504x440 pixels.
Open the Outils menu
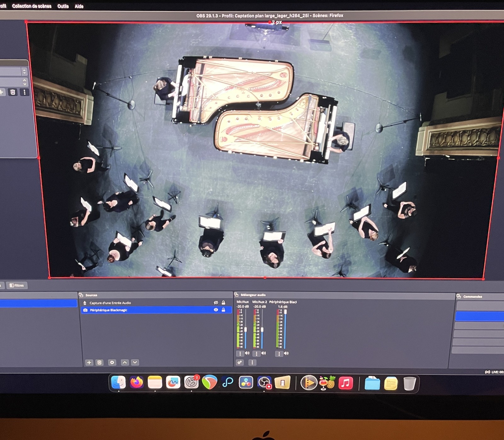[x=63, y=6]
